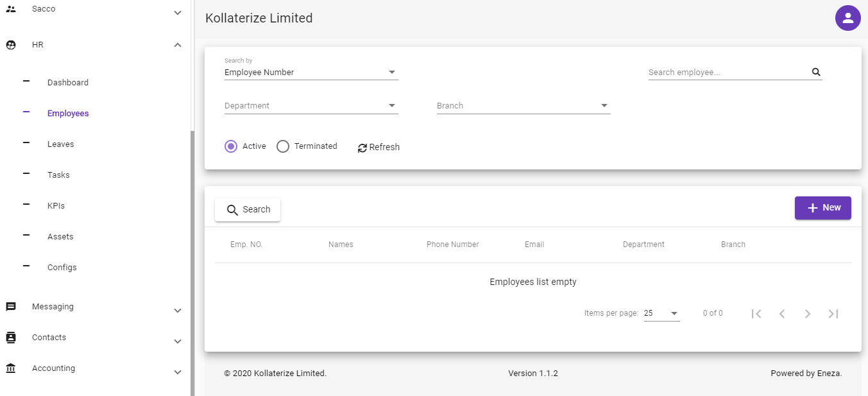Open the Employees menu item
Viewport: 868px width, 396px height.
(68, 114)
